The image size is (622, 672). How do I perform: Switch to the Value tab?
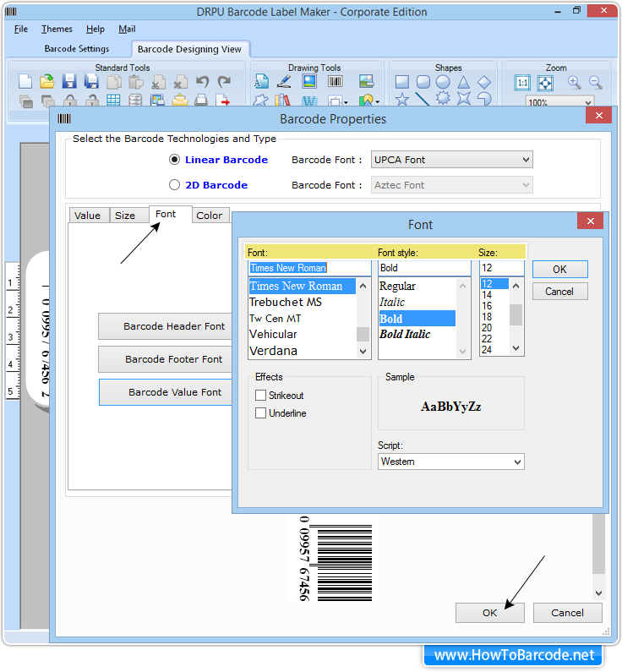point(87,216)
